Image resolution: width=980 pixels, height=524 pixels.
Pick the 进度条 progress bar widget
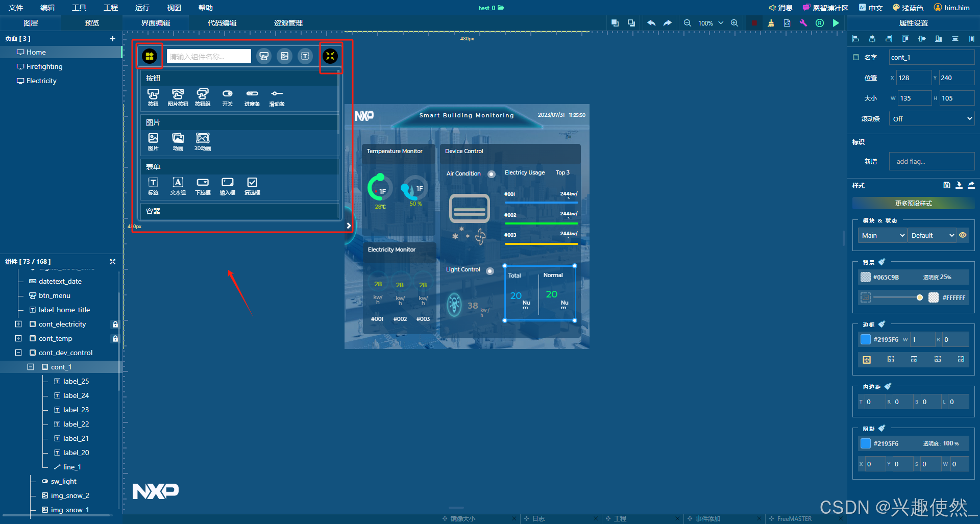point(252,97)
